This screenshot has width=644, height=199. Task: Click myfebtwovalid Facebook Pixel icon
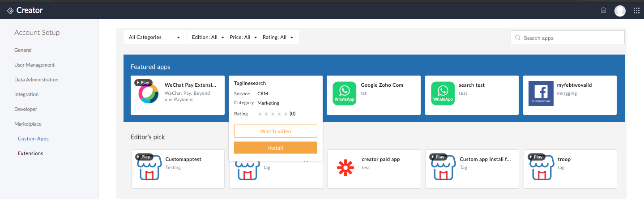pyautogui.click(x=541, y=93)
